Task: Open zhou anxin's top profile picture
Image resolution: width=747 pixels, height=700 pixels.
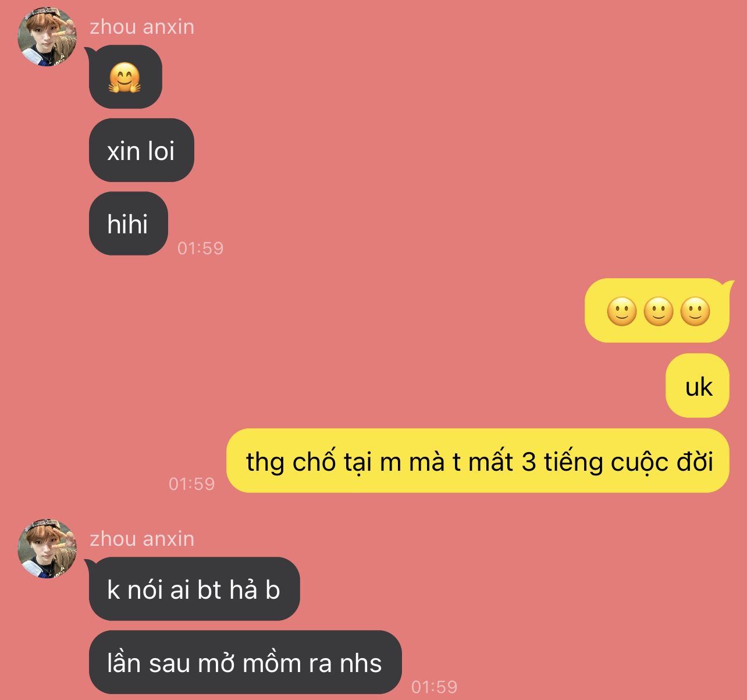Action: (48, 37)
